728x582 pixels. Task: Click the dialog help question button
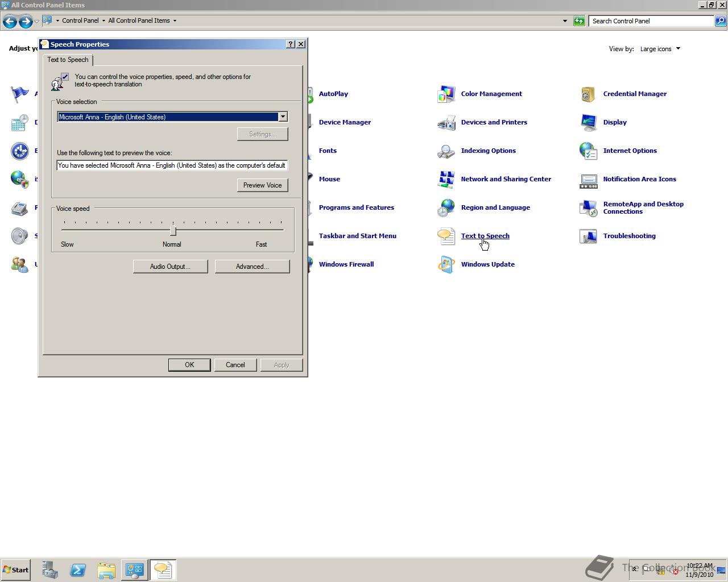click(291, 44)
